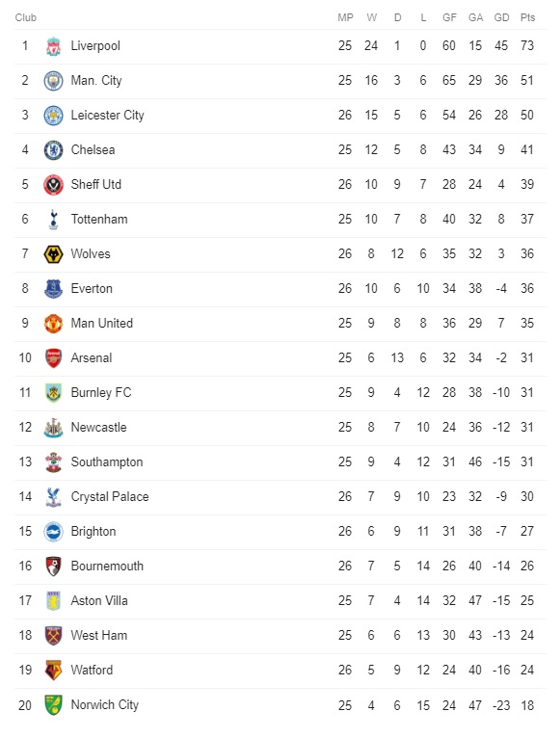Click the Man. City club crest

tap(53, 81)
